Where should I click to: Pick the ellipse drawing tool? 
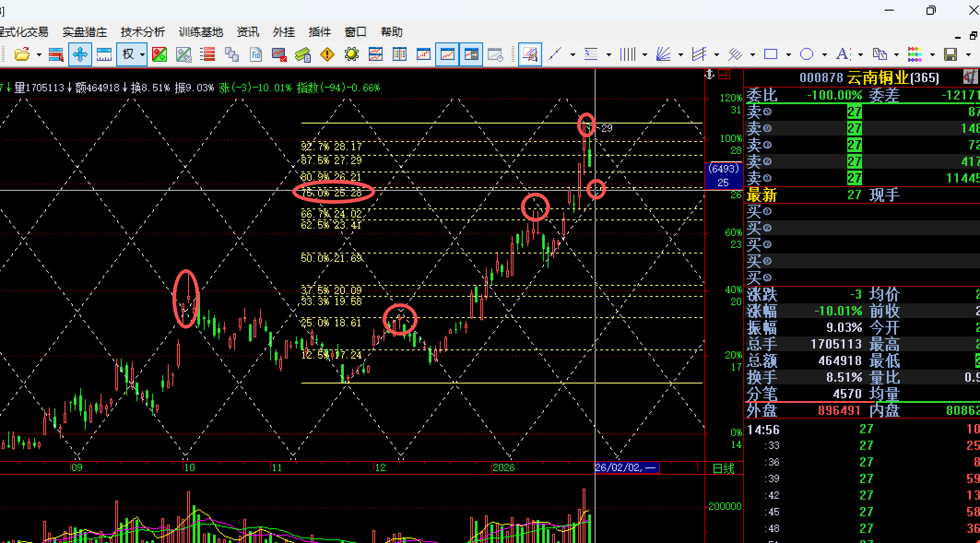tap(806, 54)
